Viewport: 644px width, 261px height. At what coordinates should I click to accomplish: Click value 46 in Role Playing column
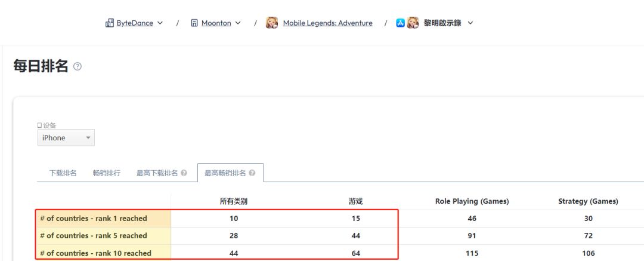pos(472,219)
